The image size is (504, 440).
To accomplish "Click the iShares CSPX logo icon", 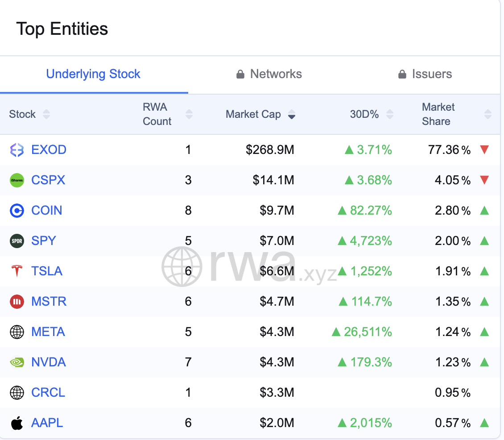I will pos(17,180).
